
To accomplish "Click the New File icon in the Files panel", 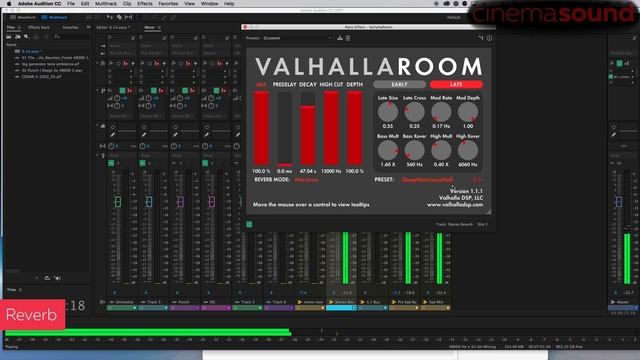I will coord(27,37).
